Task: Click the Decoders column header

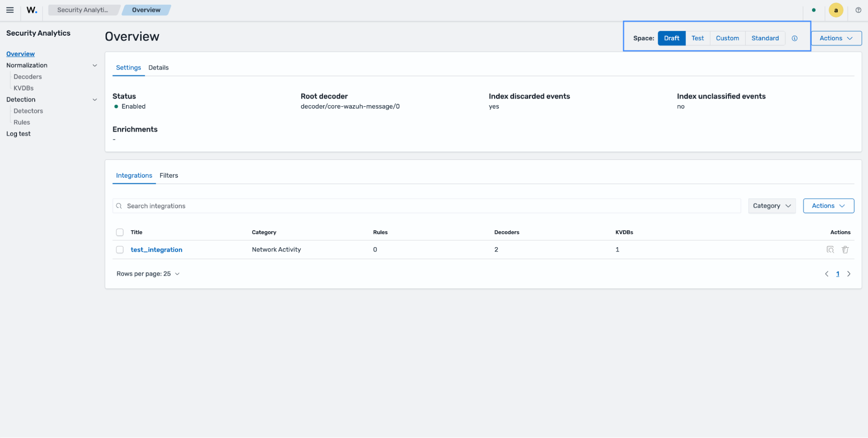Action: pyautogui.click(x=506, y=232)
